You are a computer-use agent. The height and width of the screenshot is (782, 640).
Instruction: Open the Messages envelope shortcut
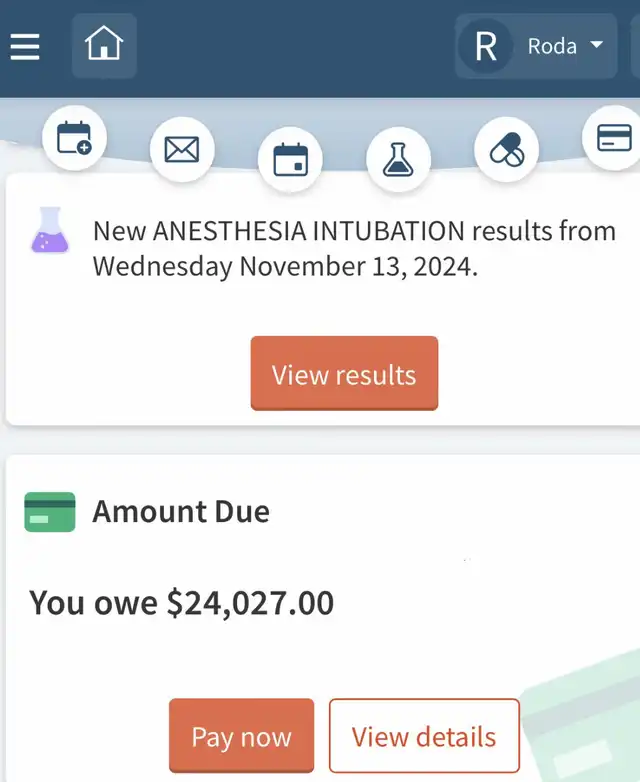click(182, 149)
